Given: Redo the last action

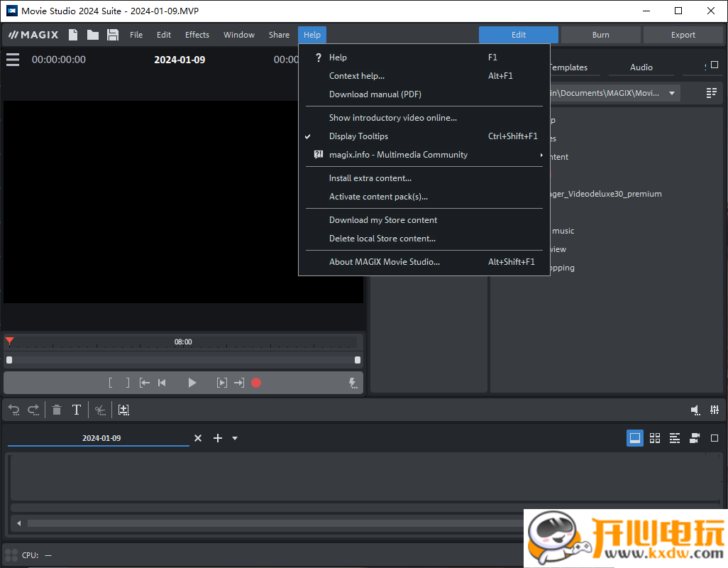Looking at the screenshot, I should (x=33, y=410).
